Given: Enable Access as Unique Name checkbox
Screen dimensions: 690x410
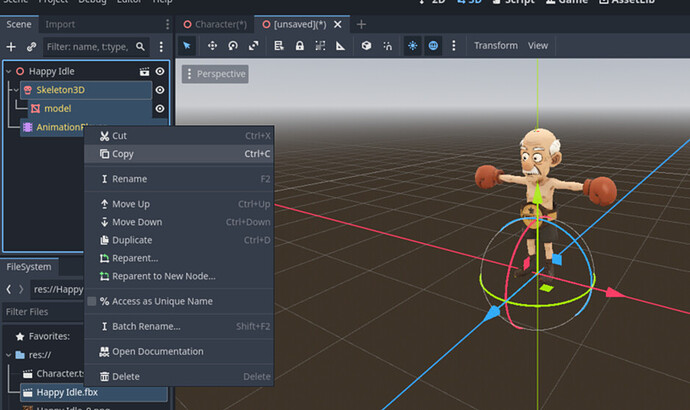Looking at the screenshot, I should (x=93, y=301).
